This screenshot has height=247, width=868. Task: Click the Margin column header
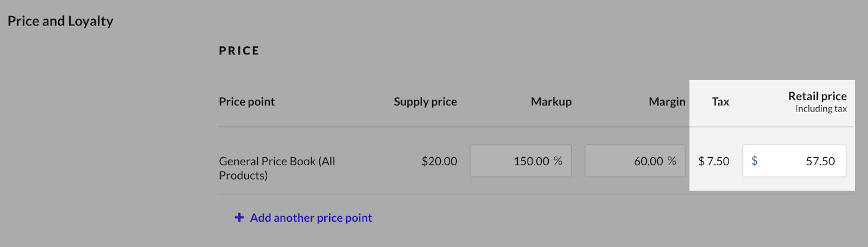[667, 102]
